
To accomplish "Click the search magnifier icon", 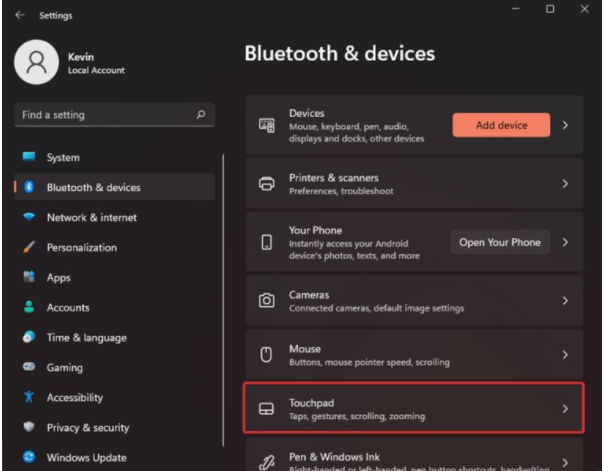I will [201, 115].
